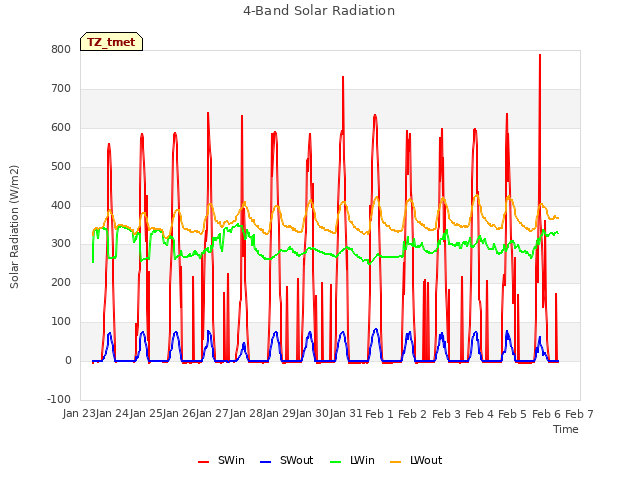
Task: Click the y-axis label Solar Radiation (W/m2)
Action: tap(14, 227)
